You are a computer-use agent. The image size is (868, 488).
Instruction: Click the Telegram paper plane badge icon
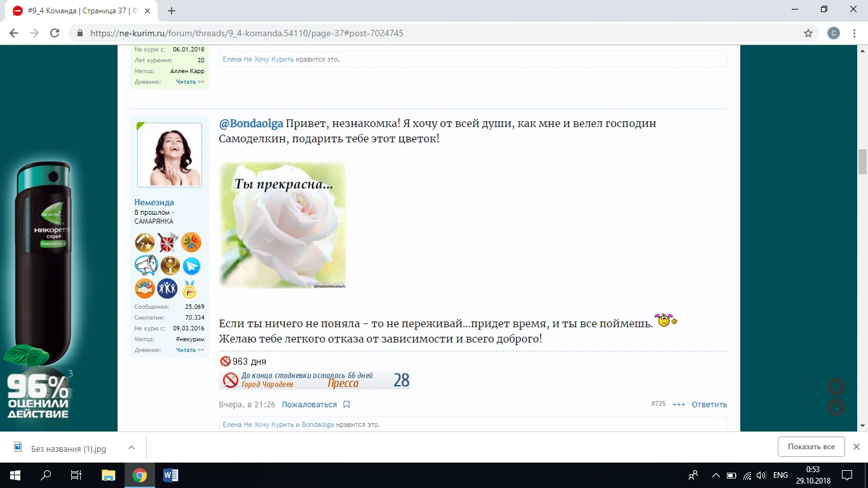click(191, 266)
